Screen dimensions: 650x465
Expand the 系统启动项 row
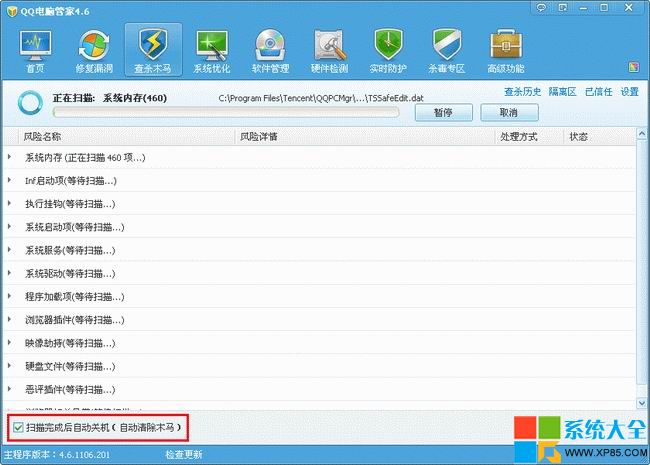[10, 227]
